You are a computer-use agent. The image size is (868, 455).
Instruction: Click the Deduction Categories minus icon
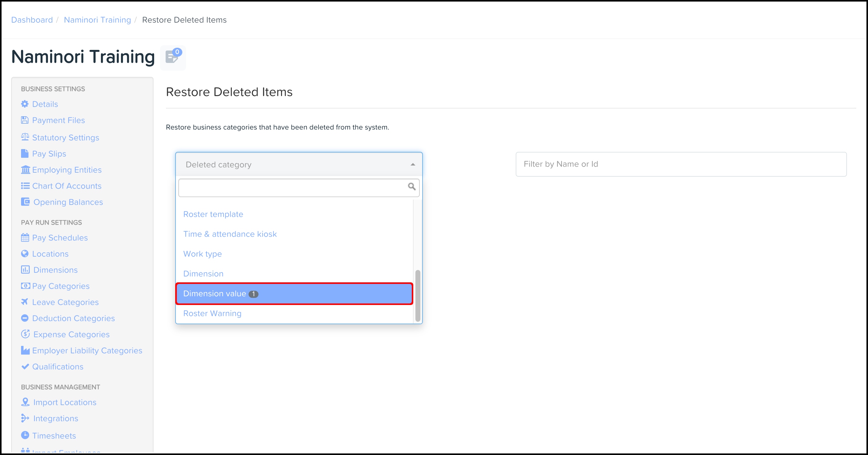coord(24,318)
